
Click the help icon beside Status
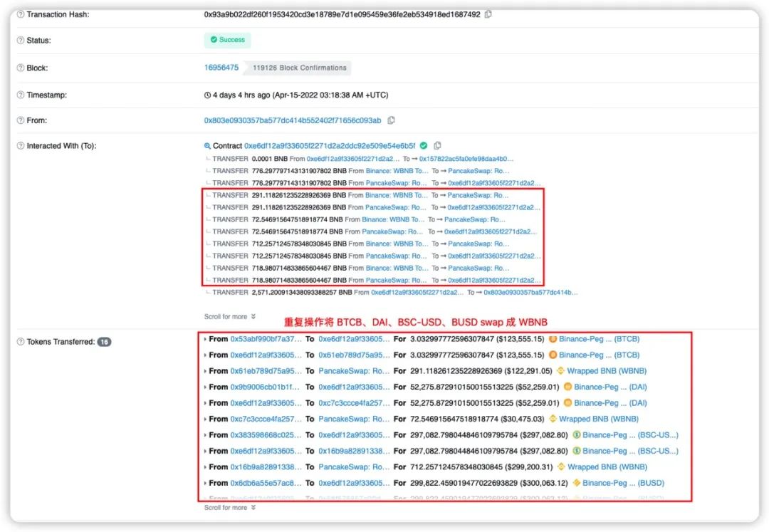pyautogui.click(x=21, y=40)
